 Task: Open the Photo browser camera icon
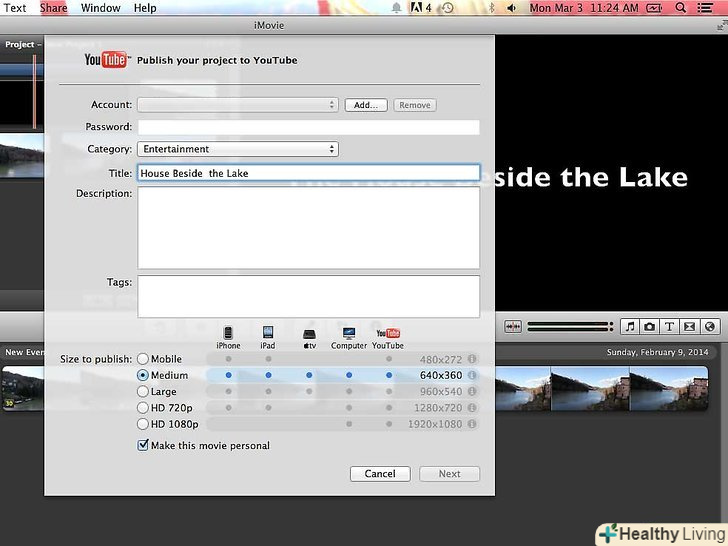coord(650,326)
